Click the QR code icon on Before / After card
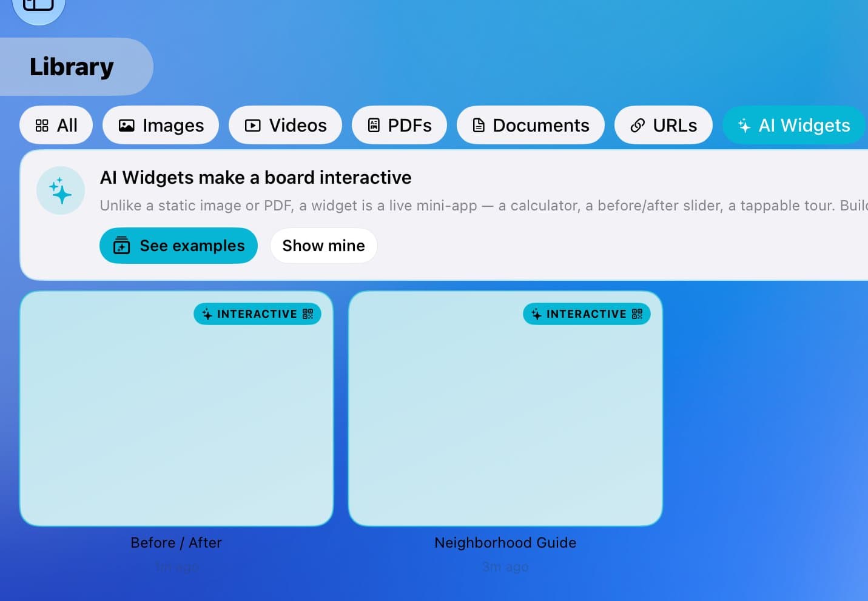This screenshot has width=868, height=601. [x=308, y=314]
